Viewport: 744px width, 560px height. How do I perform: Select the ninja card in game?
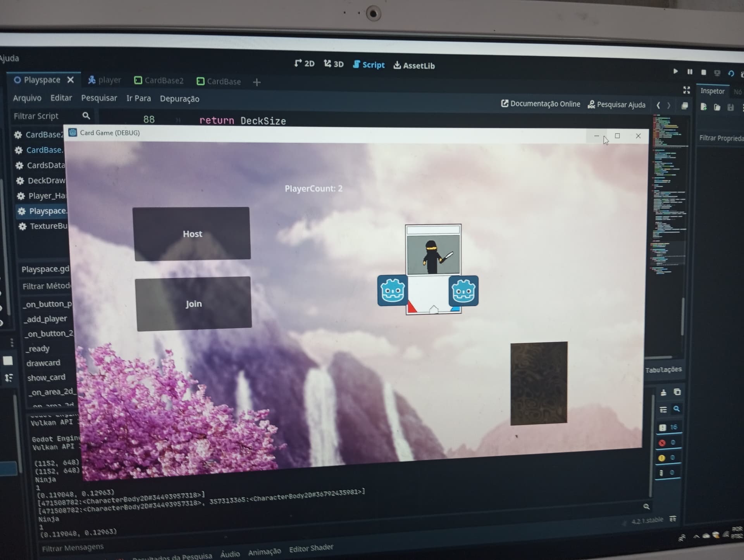point(433,269)
